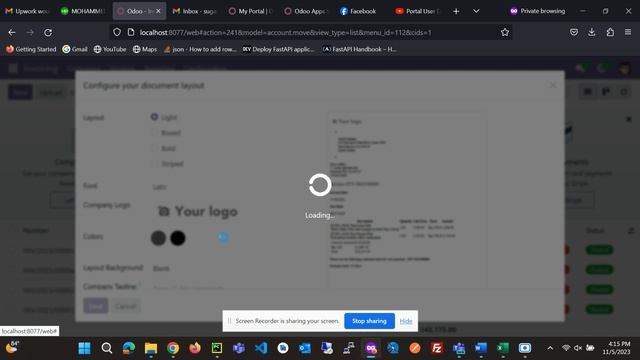Open Microsoft Word from taskbar
The height and width of the screenshot is (360, 640).
(481, 348)
